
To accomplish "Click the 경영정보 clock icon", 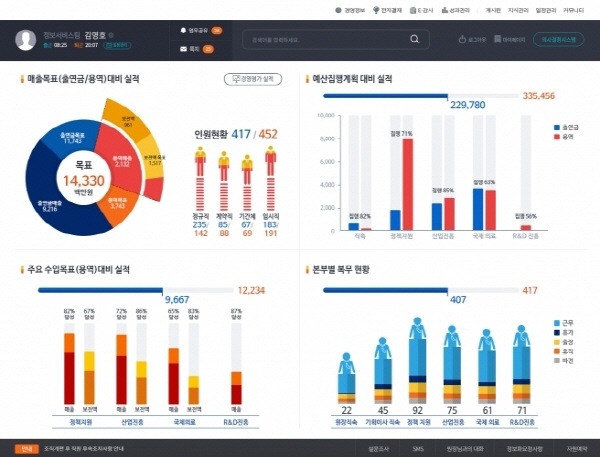I will 338,10.
